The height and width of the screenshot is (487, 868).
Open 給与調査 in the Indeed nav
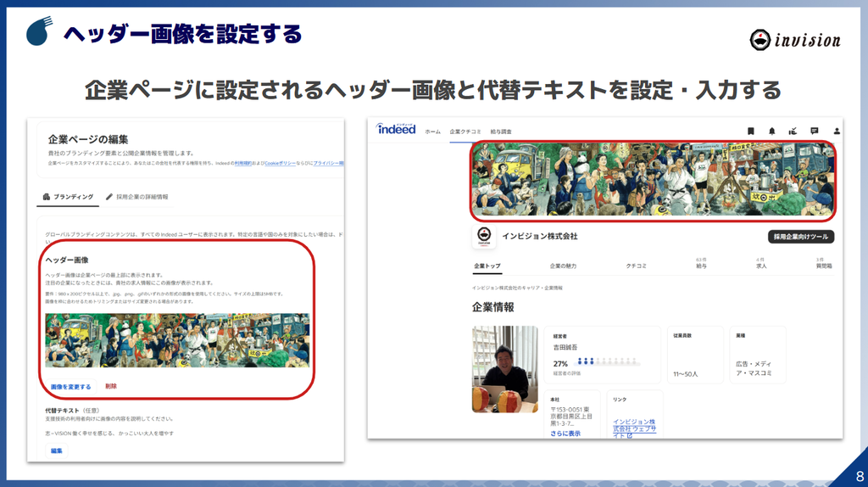click(501, 132)
